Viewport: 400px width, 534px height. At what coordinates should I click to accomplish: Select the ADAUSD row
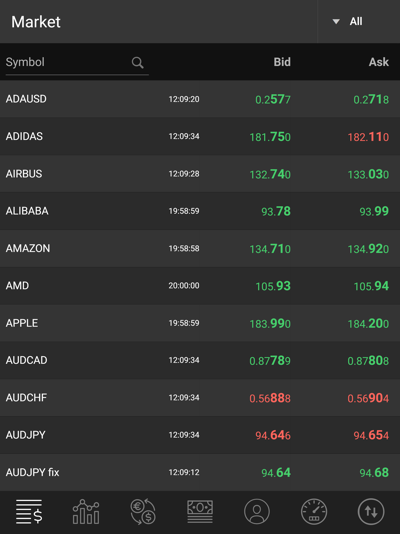(200, 99)
